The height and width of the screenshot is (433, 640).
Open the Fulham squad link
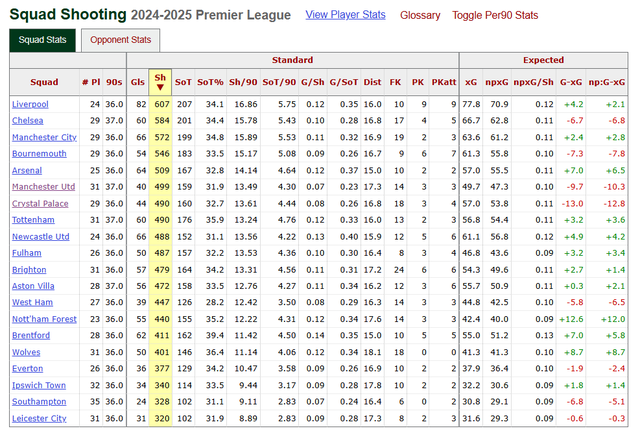[27, 253]
